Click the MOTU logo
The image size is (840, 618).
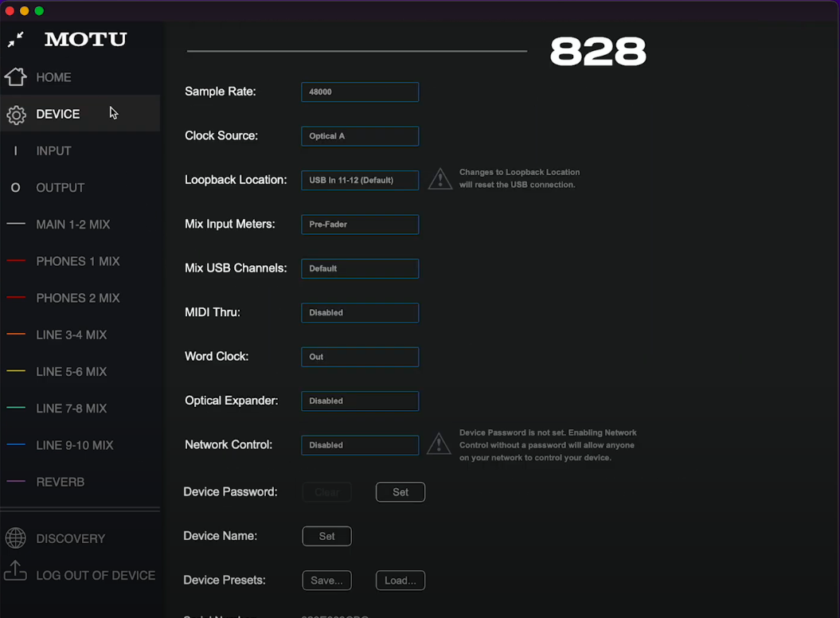pyautogui.click(x=86, y=39)
